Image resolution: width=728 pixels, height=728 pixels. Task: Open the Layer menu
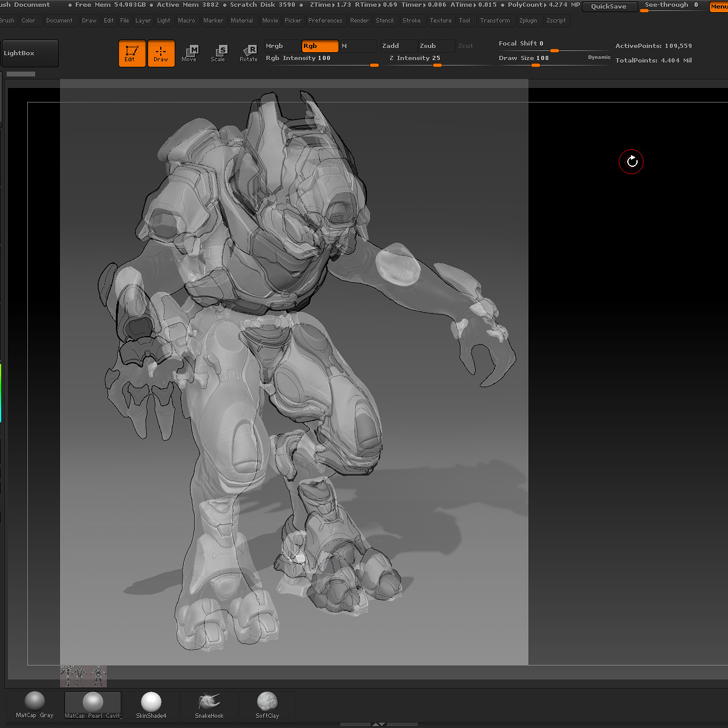tap(144, 21)
